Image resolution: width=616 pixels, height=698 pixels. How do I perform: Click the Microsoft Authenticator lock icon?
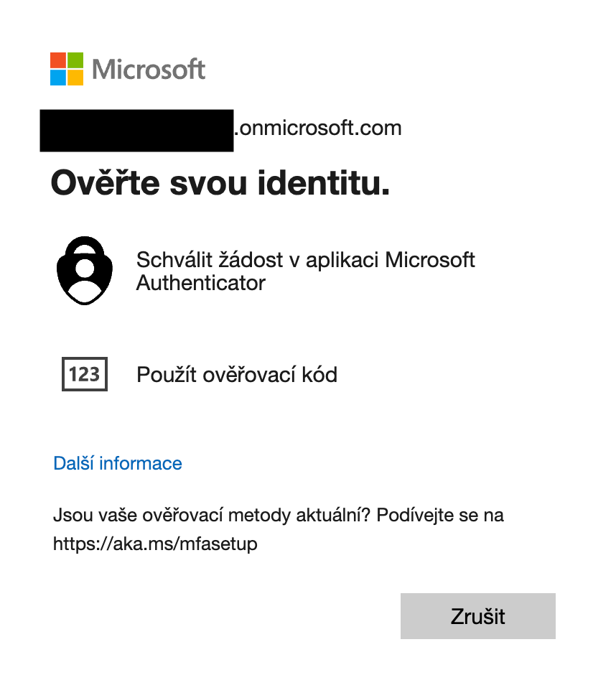tap(85, 270)
